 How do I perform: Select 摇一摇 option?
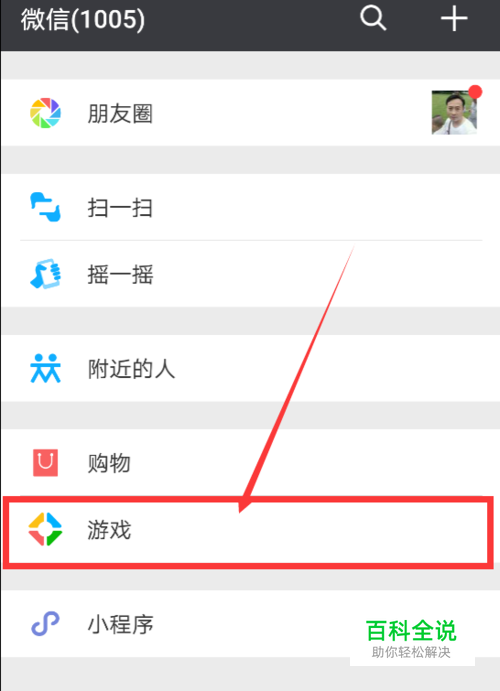(x=250, y=274)
